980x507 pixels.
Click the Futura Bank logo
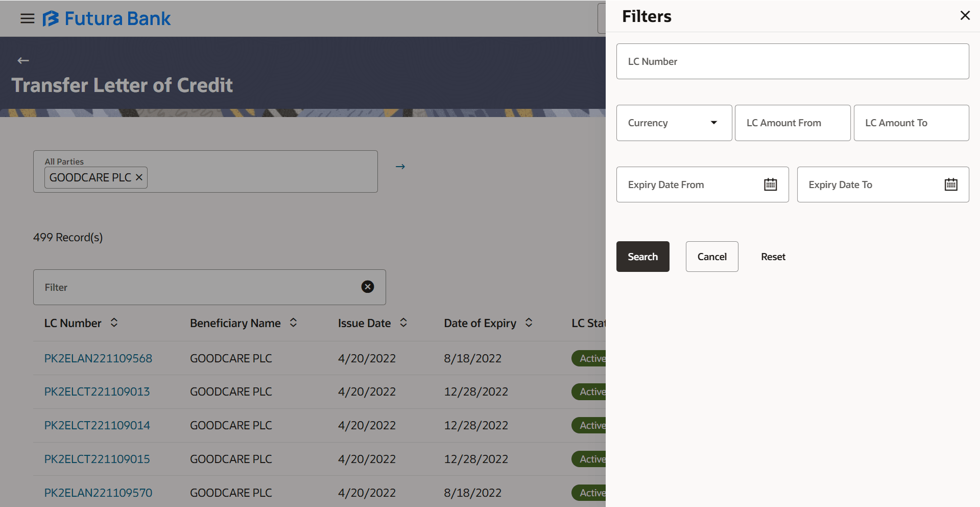coord(106,18)
